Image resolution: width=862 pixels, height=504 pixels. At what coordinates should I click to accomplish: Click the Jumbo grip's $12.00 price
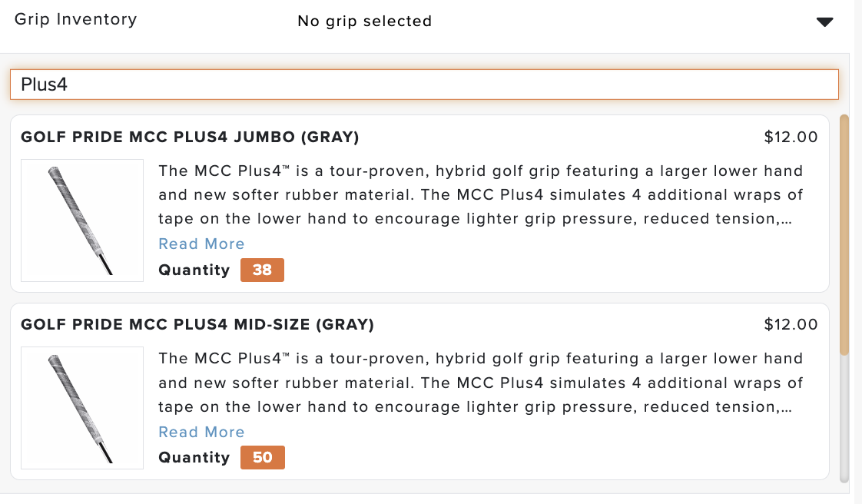[x=791, y=137]
